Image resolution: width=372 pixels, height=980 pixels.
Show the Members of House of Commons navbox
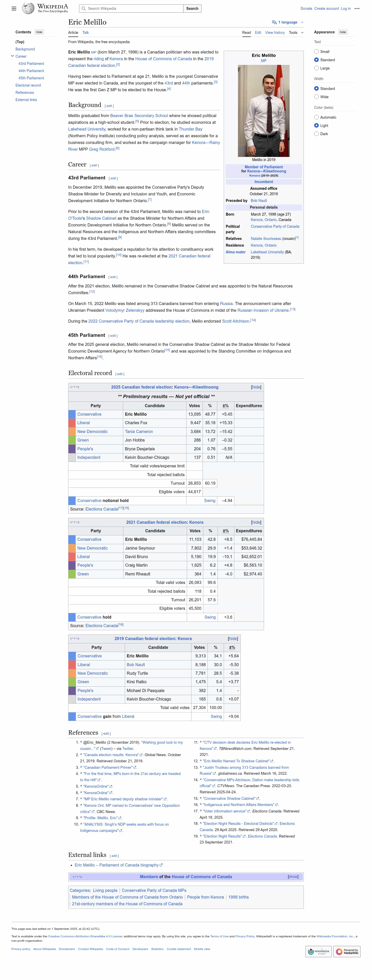[x=292, y=877]
